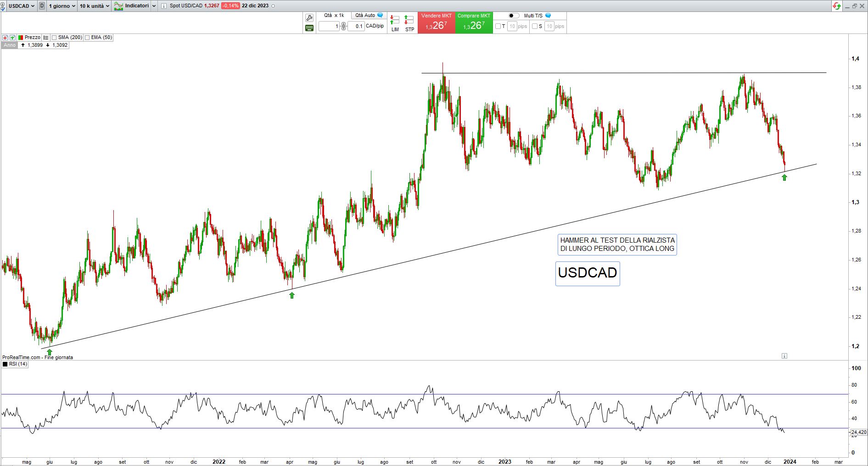Click the green keyboard icon

[x=309, y=28]
